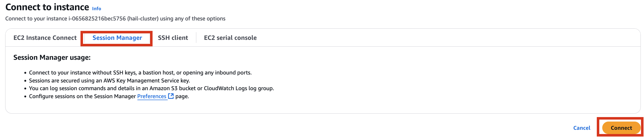Cancel connecting to the instance

582,128
